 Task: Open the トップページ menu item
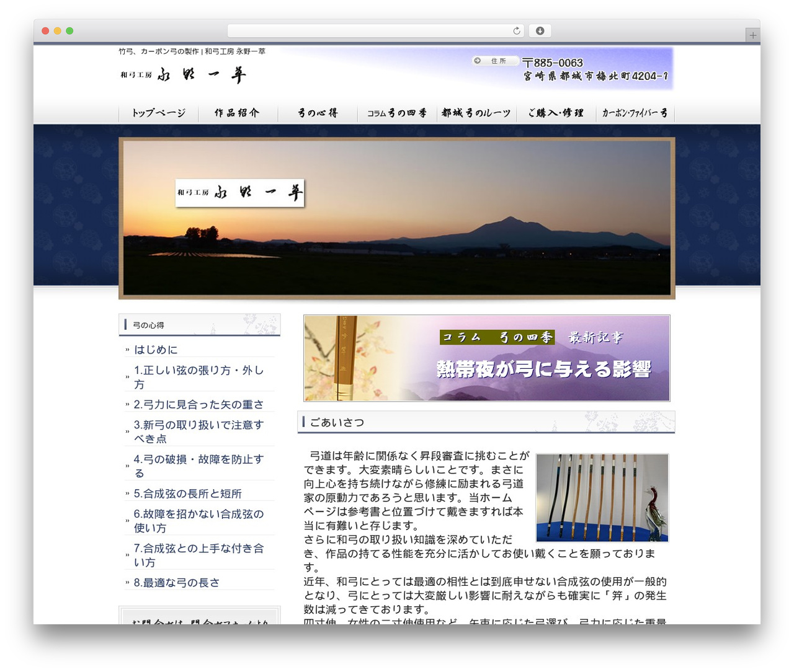tap(159, 113)
